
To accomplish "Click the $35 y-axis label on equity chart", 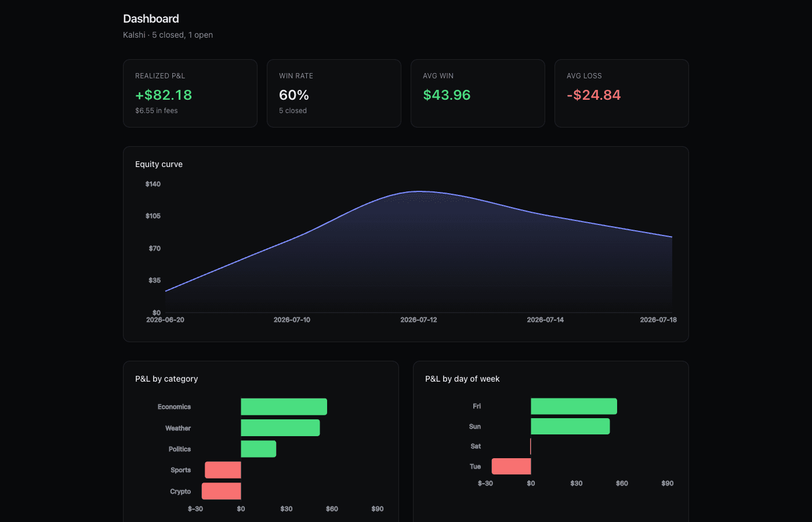I will 155,280.
